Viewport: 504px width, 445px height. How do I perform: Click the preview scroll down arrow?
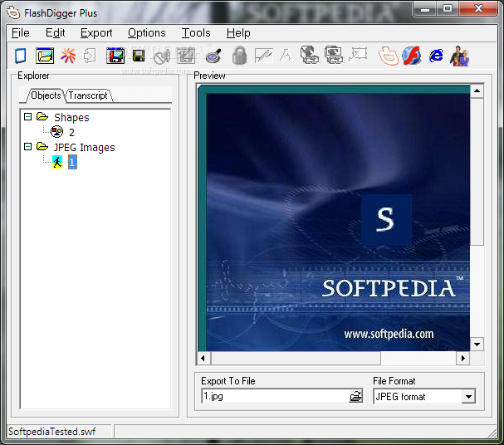click(477, 344)
